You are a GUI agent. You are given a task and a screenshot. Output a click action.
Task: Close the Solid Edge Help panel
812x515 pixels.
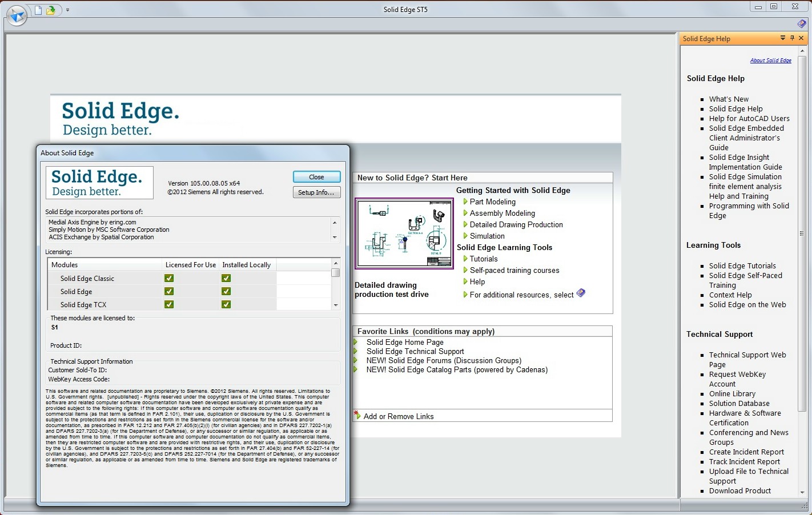801,38
